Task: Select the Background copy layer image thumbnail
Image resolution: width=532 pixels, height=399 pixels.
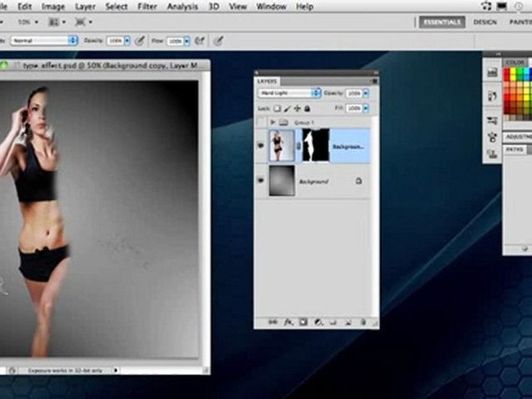Action: pyautogui.click(x=282, y=146)
